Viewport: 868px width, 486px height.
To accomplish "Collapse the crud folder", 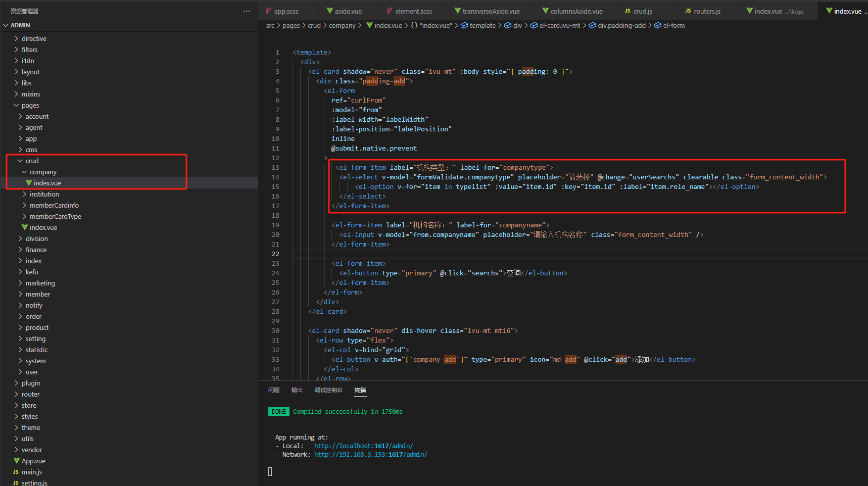I will click(x=20, y=161).
